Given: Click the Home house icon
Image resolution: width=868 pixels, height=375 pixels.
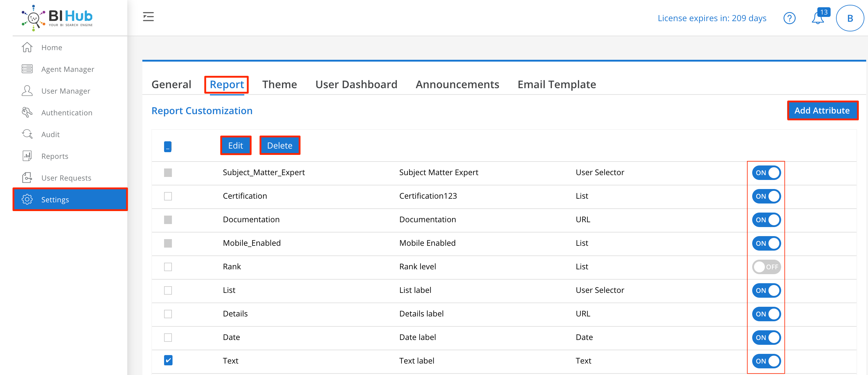Looking at the screenshot, I should [27, 47].
